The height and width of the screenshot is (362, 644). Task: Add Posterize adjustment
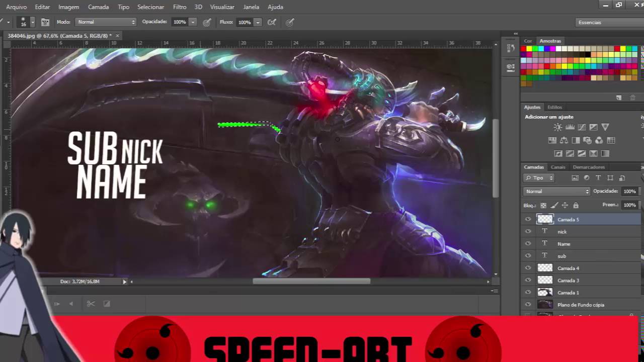click(570, 153)
